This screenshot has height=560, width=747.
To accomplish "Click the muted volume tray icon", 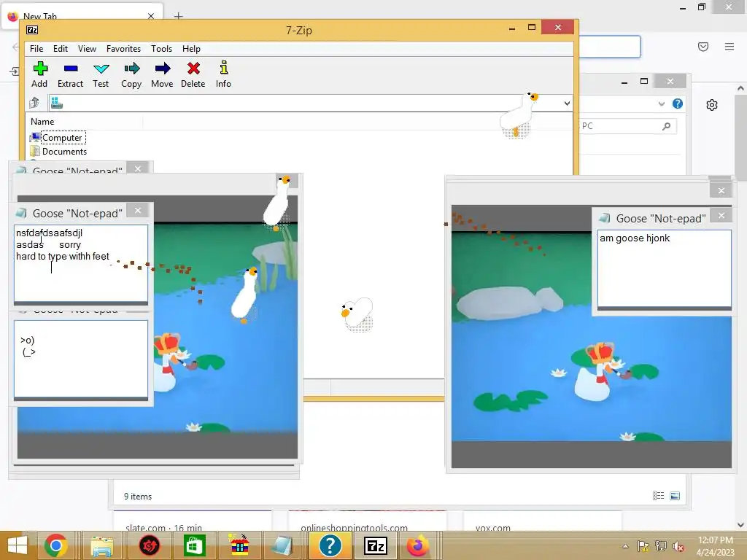I will (678, 546).
